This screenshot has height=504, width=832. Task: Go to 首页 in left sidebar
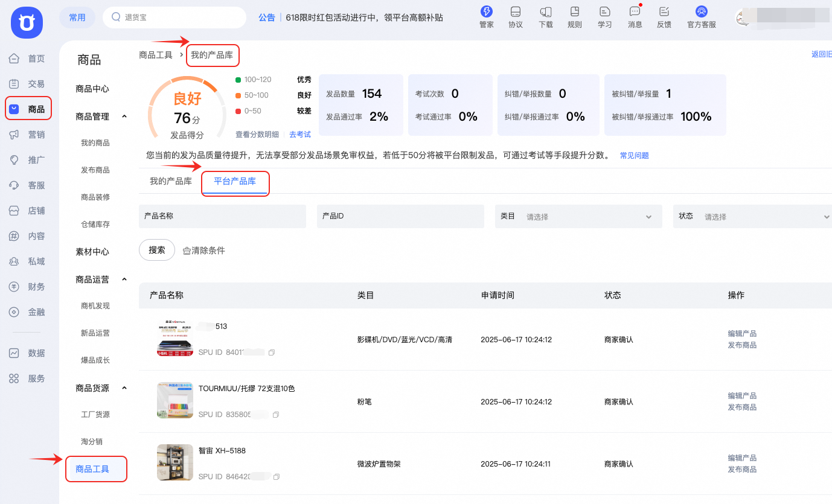tap(28, 59)
